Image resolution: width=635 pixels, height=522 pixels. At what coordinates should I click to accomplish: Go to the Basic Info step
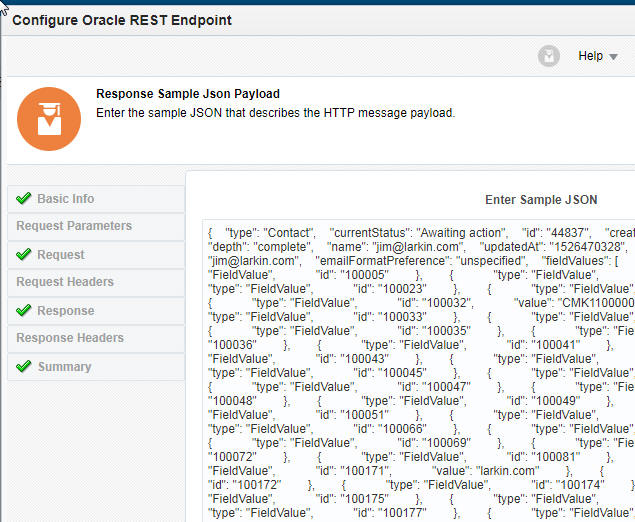click(96, 199)
